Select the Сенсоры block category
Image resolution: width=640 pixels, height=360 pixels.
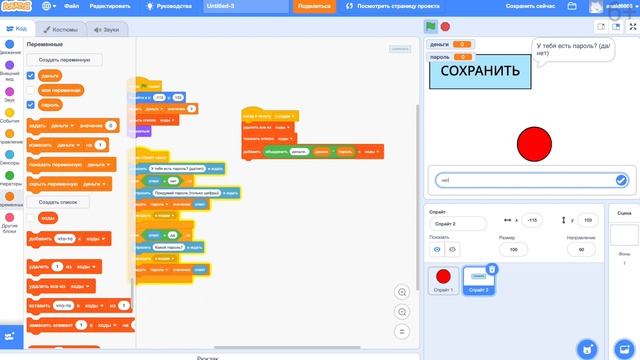coord(10,158)
